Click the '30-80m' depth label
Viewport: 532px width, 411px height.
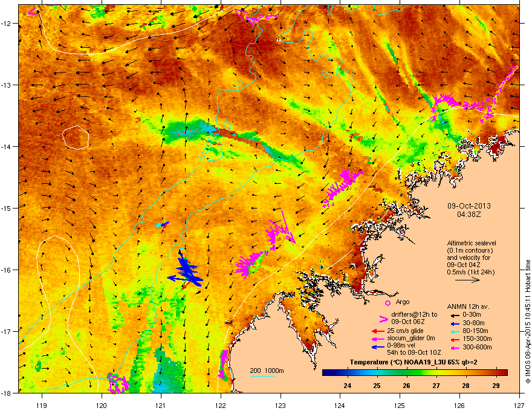473,323
